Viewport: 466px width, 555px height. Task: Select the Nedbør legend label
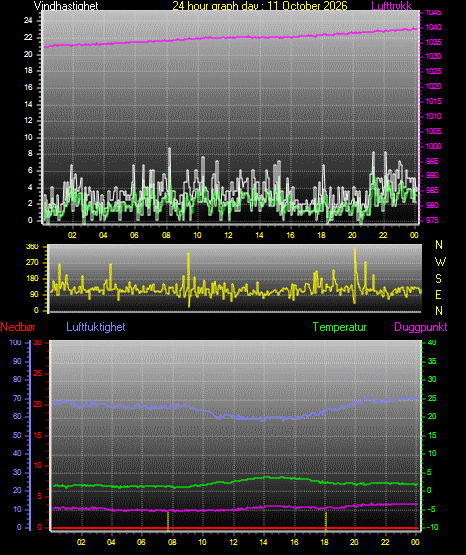click(x=18, y=327)
